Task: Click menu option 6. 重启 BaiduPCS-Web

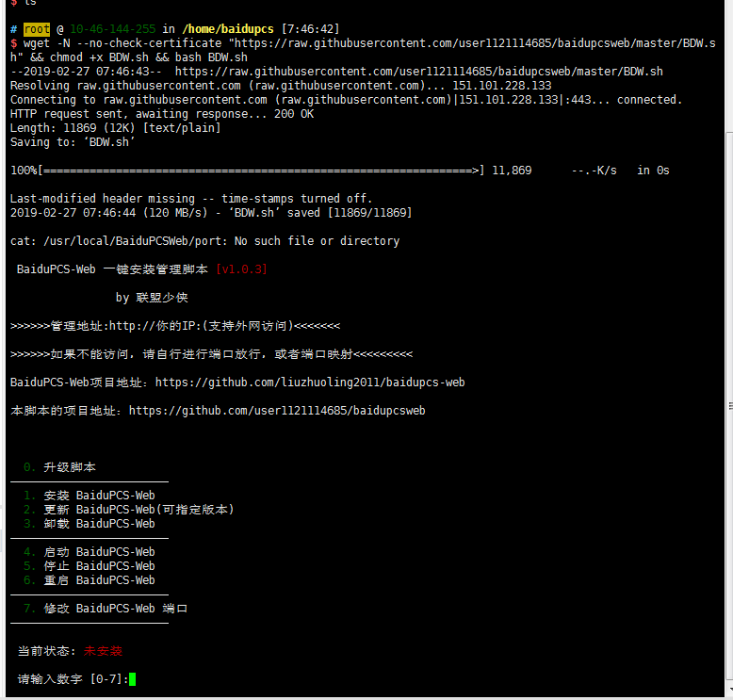Action: coord(90,580)
